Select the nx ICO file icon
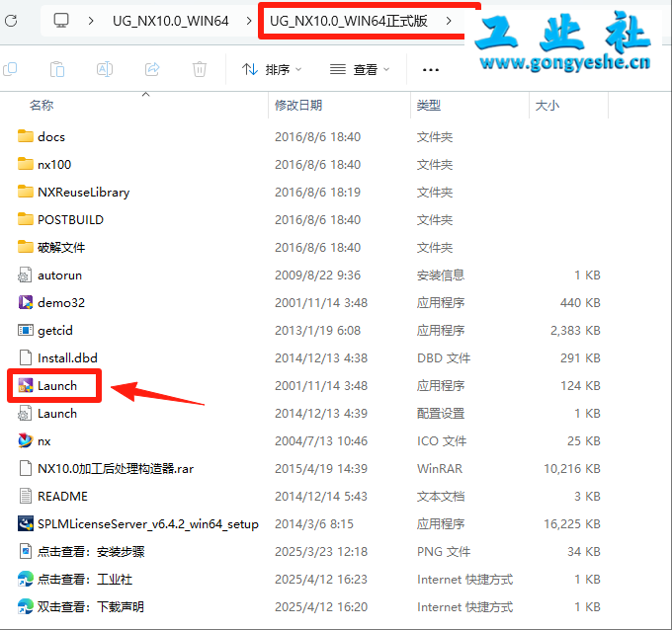The height and width of the screenshot is (630, 672). 26,440
